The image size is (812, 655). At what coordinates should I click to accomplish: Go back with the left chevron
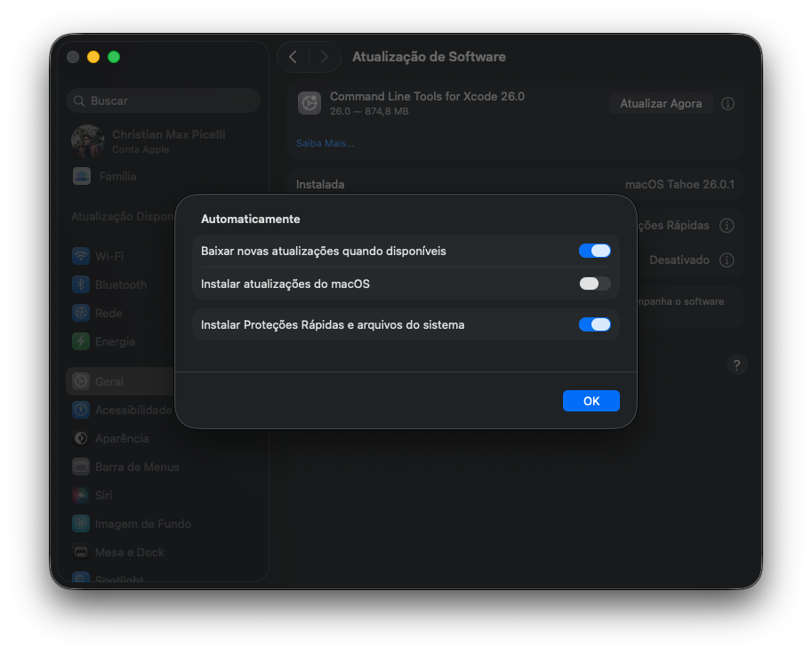tap(293, 57)
